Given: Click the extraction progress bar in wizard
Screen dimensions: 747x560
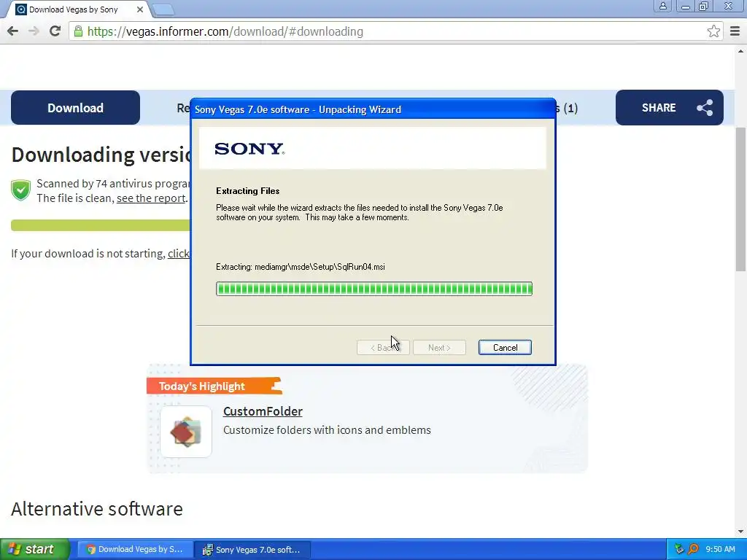Looking at the screenshot, I should [374, 289].
